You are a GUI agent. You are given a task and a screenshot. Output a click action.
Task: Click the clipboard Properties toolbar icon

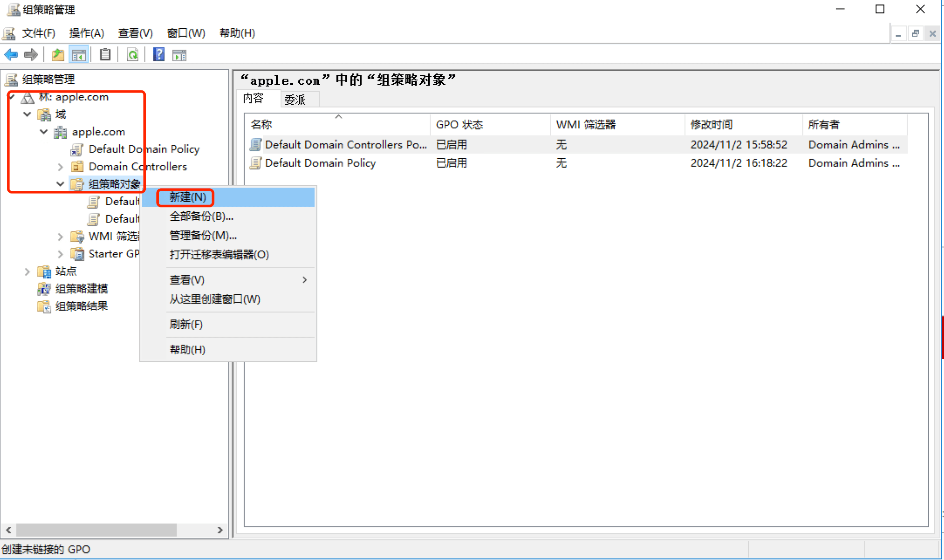(x=105, y=55)
